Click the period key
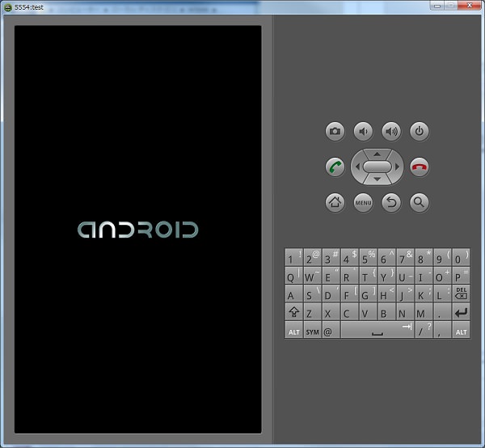Viewport: 485px width, 448px height. tap(442, 311)
